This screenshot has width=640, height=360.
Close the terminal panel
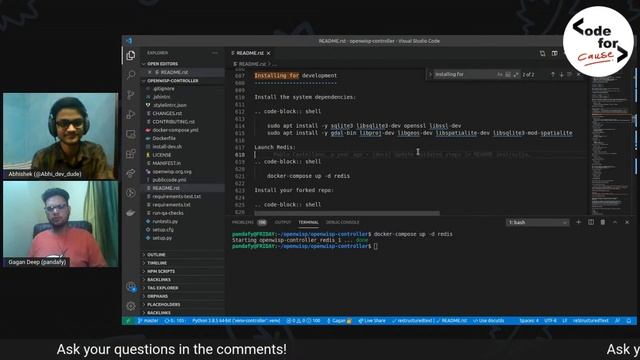tap(627, 222)
